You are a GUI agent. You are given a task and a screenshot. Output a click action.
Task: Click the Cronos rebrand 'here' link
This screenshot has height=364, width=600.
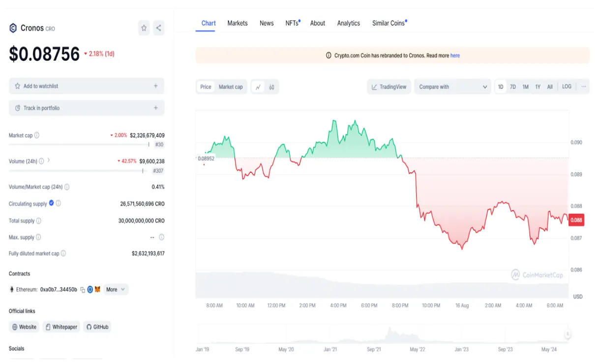[455, 55]
